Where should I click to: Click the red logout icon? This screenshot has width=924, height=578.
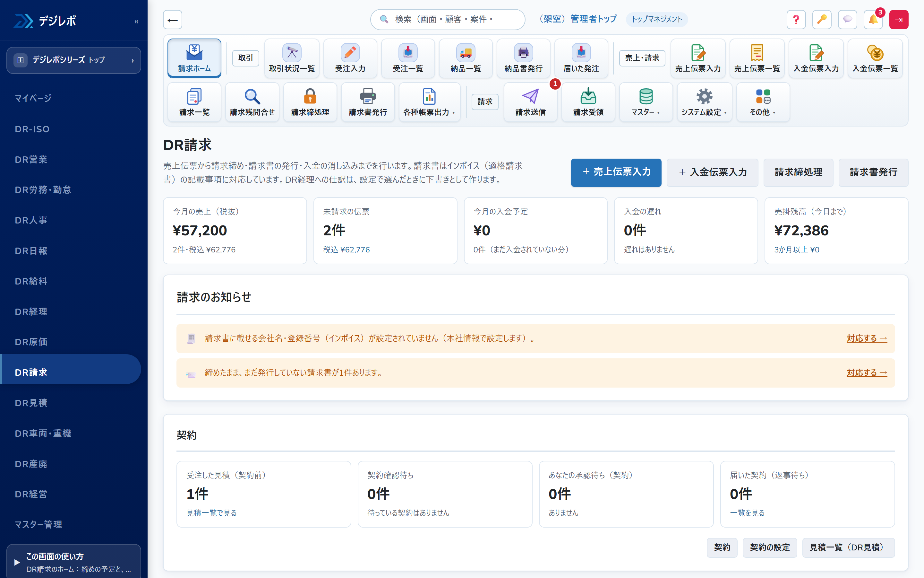point(898,20)
